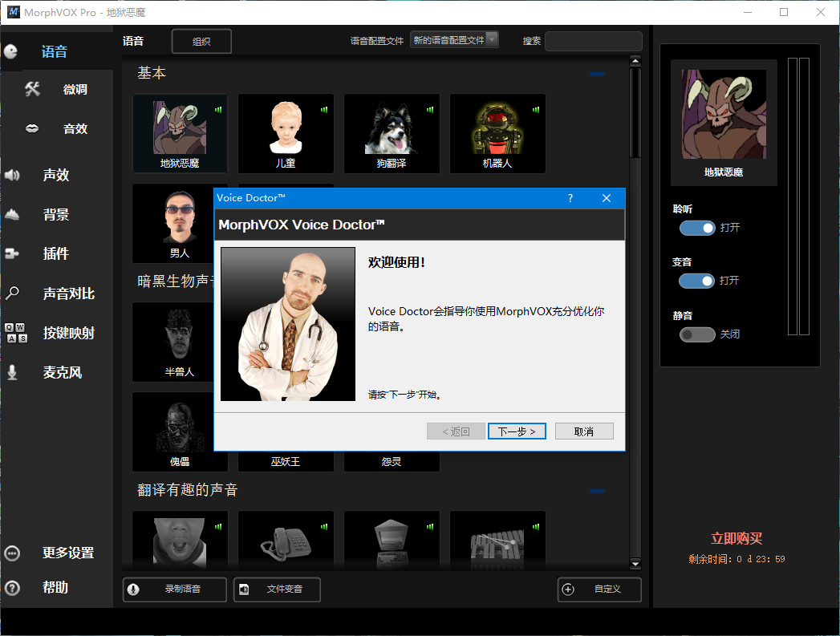This screenshot has height=636, width=840.
Task: Open the 插件 plug-ins icon
Action: (x=12, y=253)
